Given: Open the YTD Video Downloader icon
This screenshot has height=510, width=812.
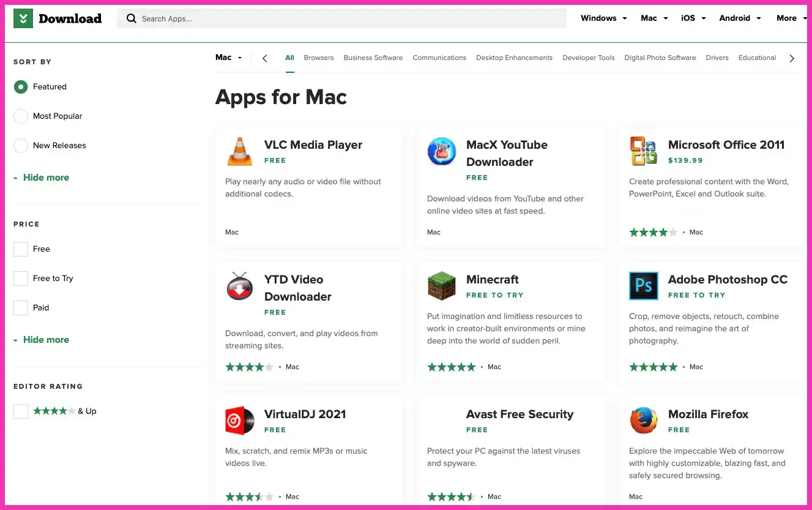Looking at the screenshot, I should (x=240, y=287).
